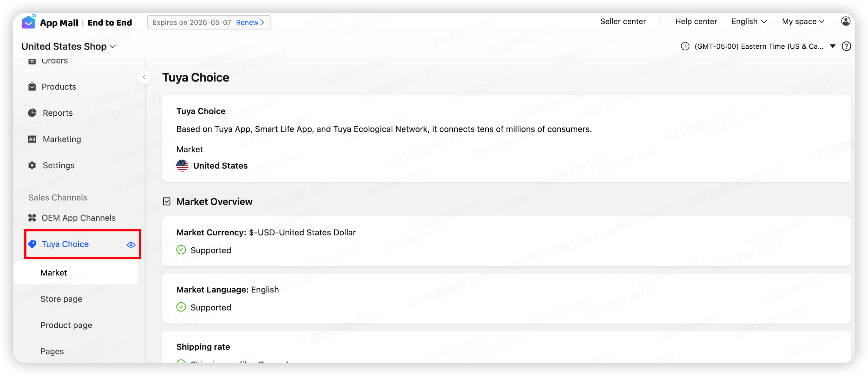Click the Market Overview heading

(x=215, y=202)
